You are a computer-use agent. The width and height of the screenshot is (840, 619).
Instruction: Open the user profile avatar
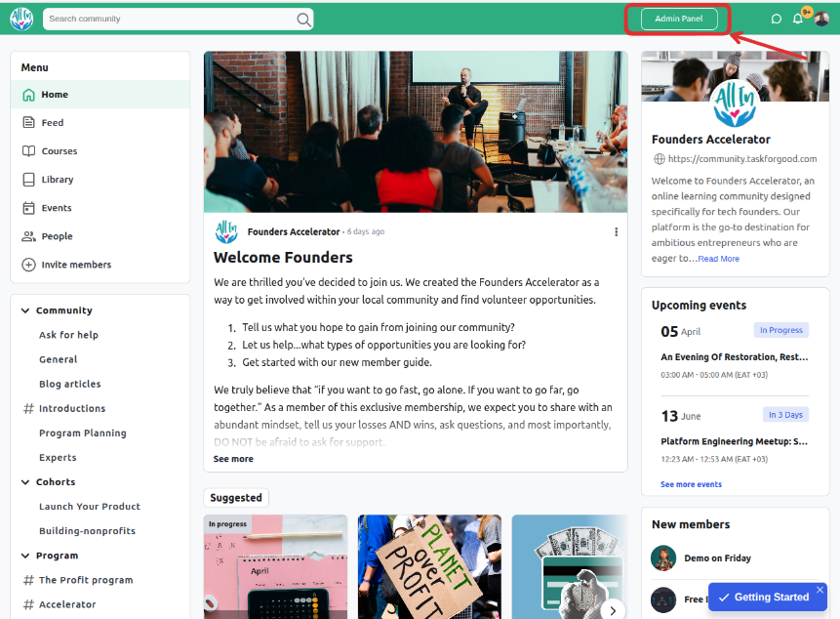(x=821, y=19)
